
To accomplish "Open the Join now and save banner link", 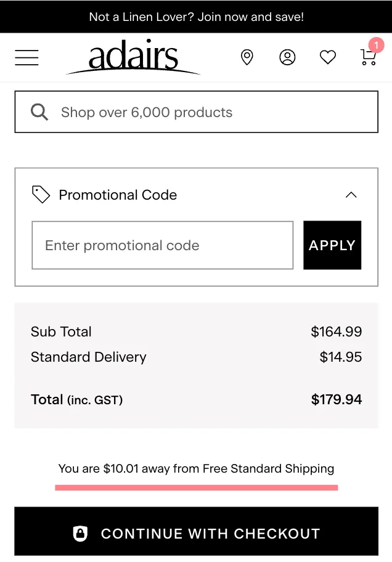I will pos(196,16).
